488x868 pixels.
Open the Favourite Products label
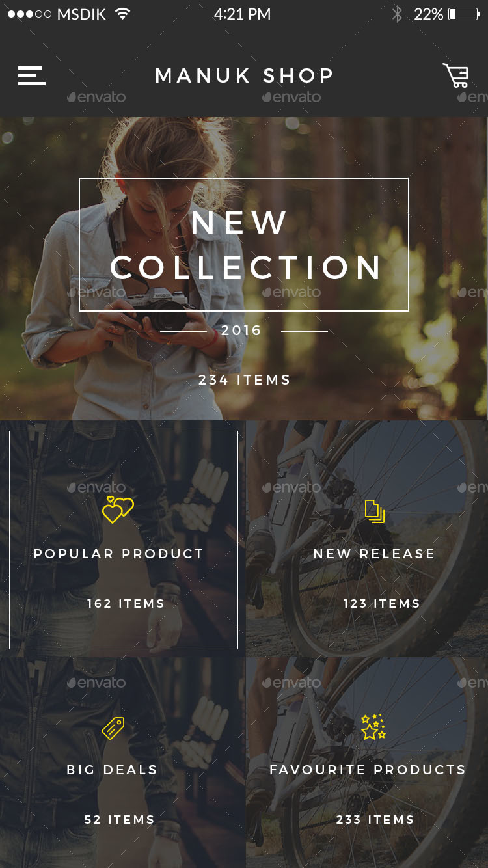[368, 770]
